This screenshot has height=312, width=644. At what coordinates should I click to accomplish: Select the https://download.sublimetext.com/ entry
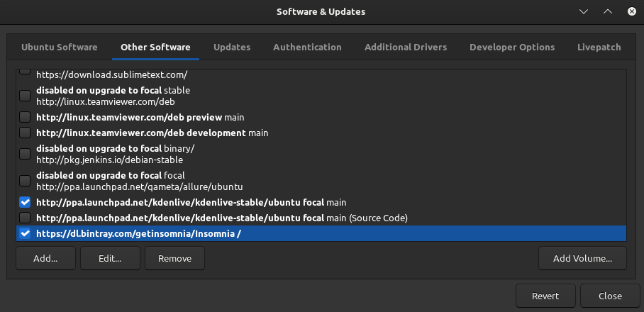point(112,75)
